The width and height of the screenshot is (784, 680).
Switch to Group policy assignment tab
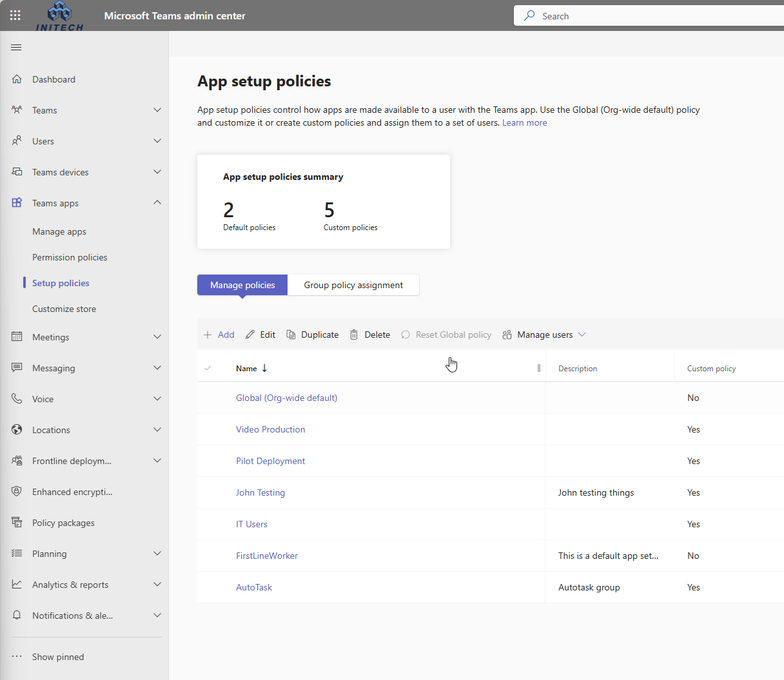click(353, 285)
